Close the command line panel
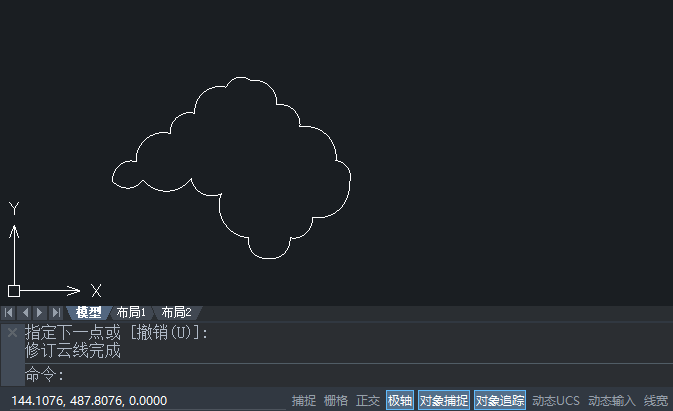The width and height of the screenshot is (673, 411). coord(12,332)
